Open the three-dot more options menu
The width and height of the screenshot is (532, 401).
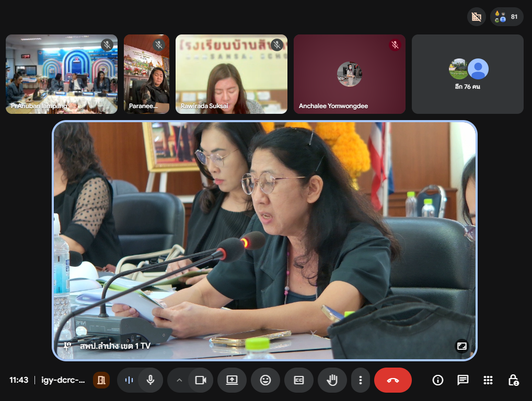pyautogui.click(x=360, y=380)
